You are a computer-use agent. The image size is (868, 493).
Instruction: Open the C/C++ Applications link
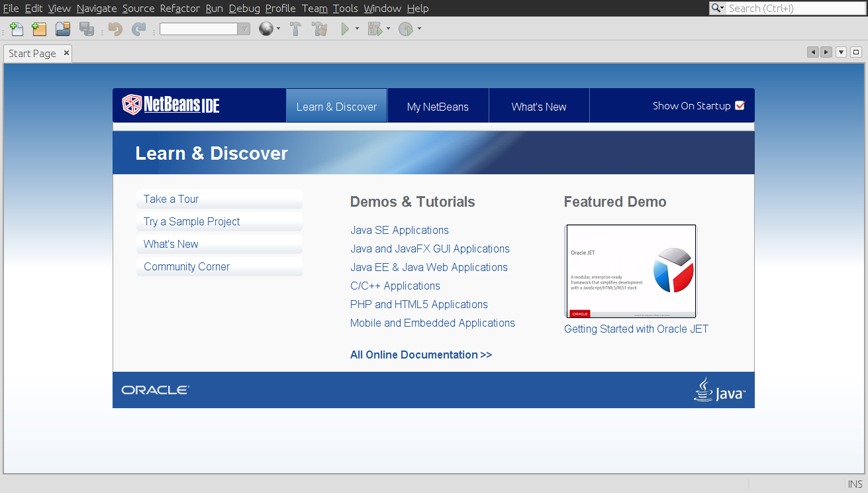[395, 286]
